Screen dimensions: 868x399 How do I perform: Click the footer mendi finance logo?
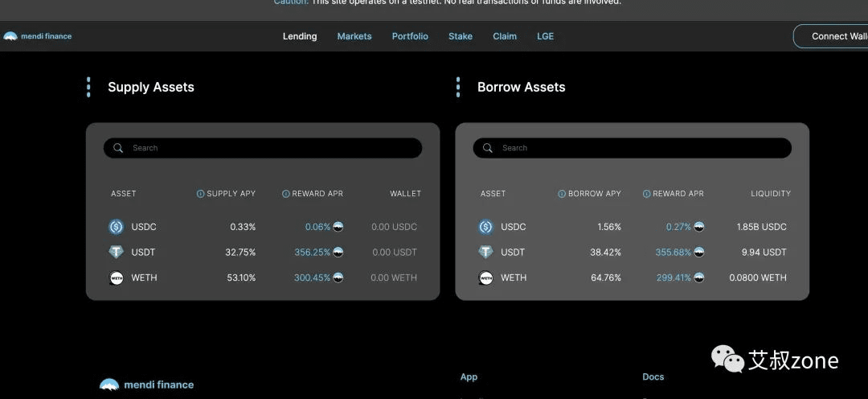147,385
